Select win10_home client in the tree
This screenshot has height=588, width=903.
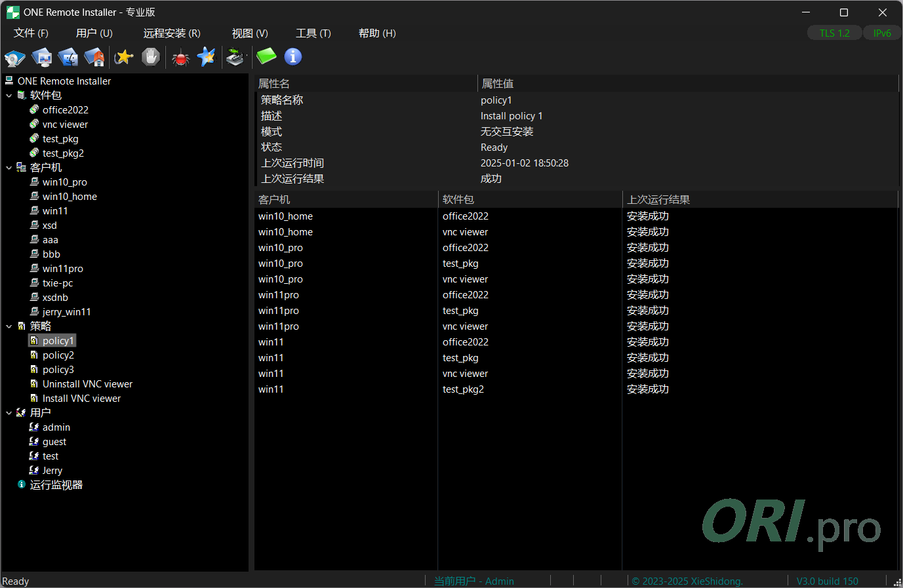70,196
